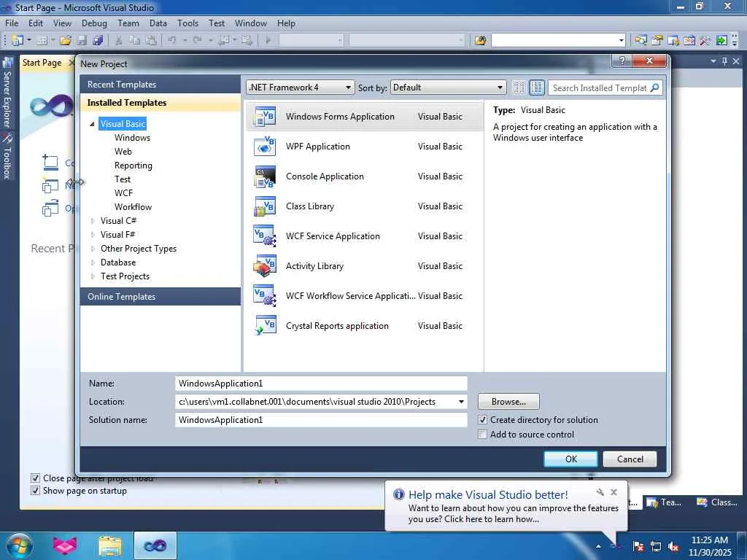The width and height of the screenshot is (747, 560).
Task: Click the search magnifier icon in dialog
Action: click(654, 87)
